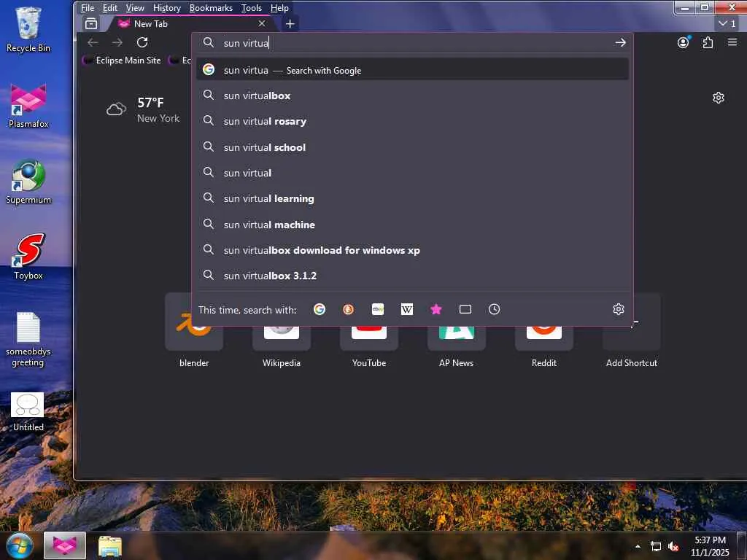Click the taskbar clock 5:37 PM

(710, 546)
